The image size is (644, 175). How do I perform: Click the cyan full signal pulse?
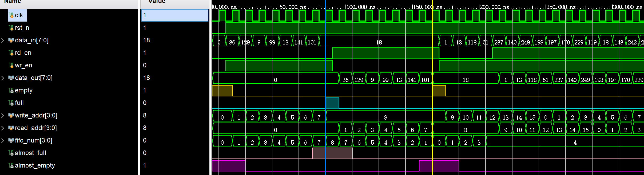(332, 103)
